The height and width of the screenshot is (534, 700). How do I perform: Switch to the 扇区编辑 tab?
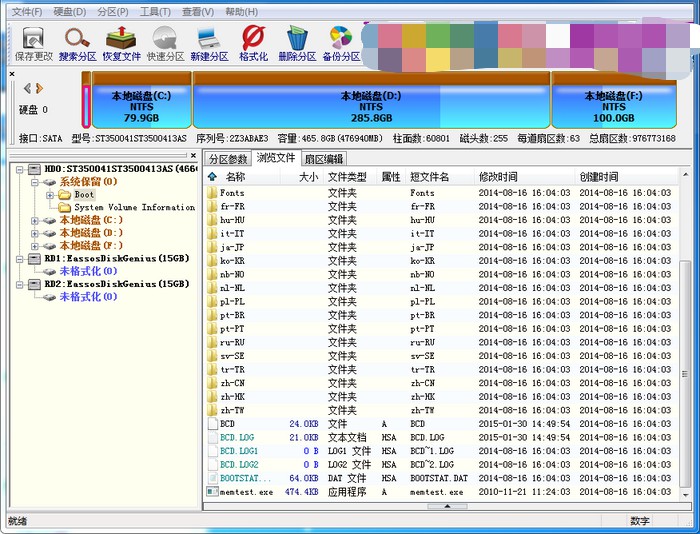tap(324, 159)
